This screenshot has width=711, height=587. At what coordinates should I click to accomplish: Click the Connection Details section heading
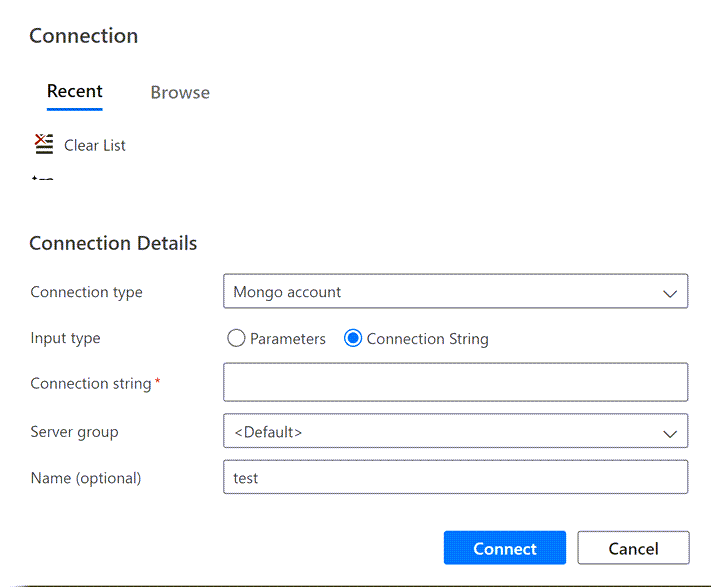click(113, 243)
